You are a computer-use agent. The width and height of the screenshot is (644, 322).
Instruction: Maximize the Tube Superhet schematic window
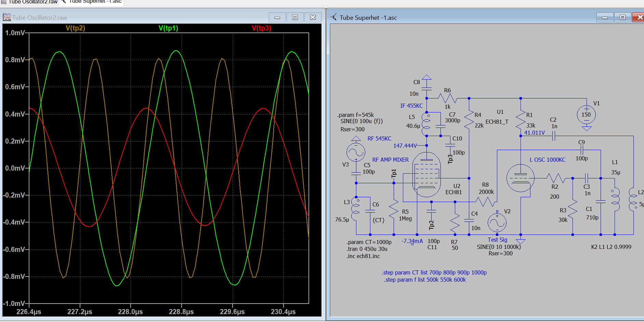point(623,17)
